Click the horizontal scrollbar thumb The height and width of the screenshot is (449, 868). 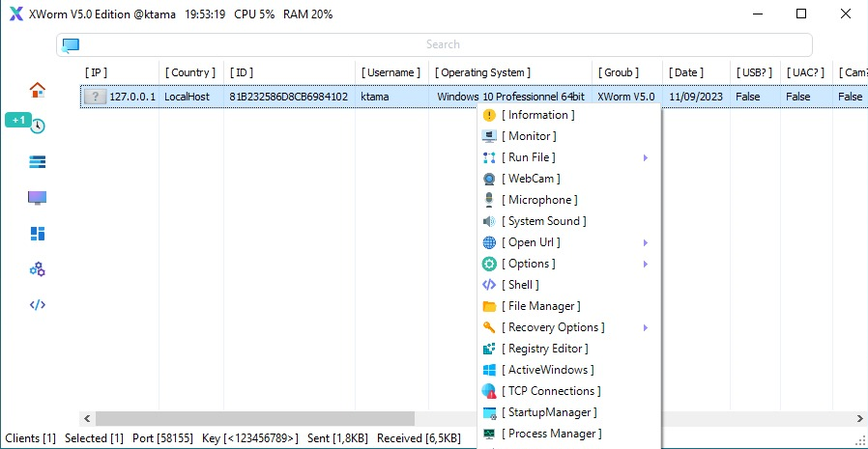click(x=255, y=419)
